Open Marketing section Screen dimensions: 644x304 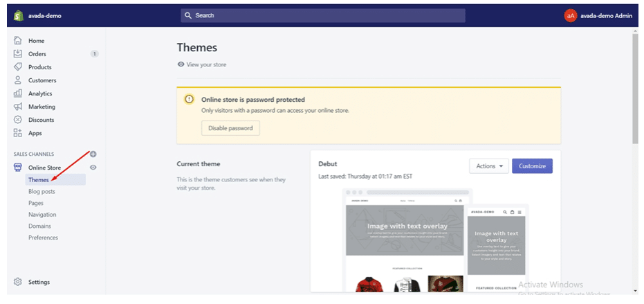tap(42, 107)
